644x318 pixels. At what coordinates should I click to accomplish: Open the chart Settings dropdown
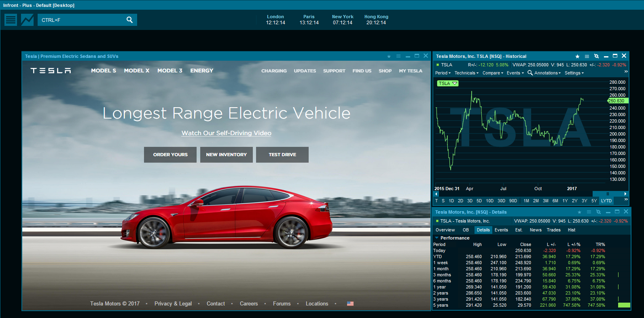(x=574, y=73)
